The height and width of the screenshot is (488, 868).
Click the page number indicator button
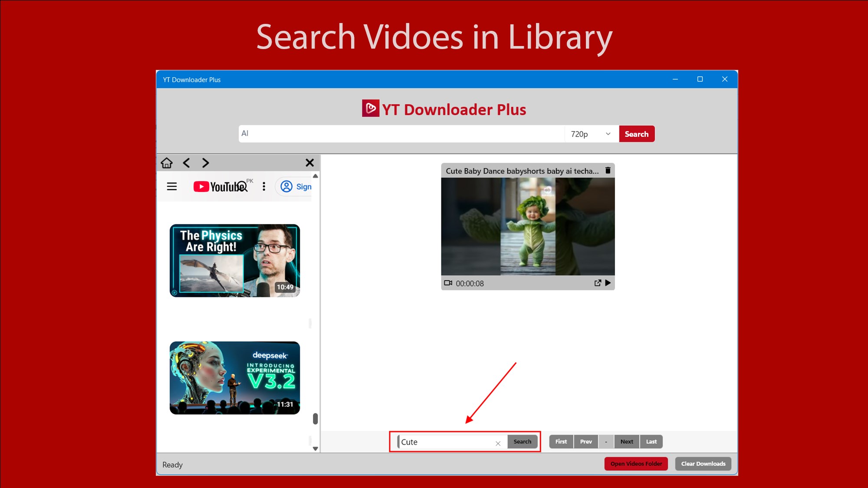tap(606, 442)
